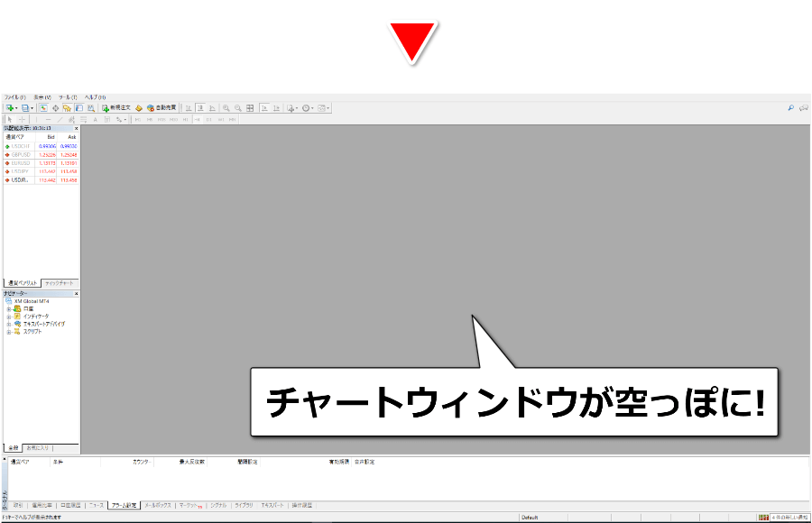The image size is (812, 523).
Task: Open the マーケット terminal tab
Action: point(190,505)
